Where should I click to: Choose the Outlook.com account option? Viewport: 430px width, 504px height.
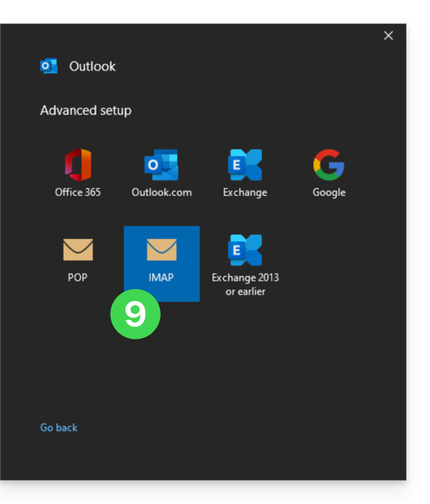coord(162,173)
